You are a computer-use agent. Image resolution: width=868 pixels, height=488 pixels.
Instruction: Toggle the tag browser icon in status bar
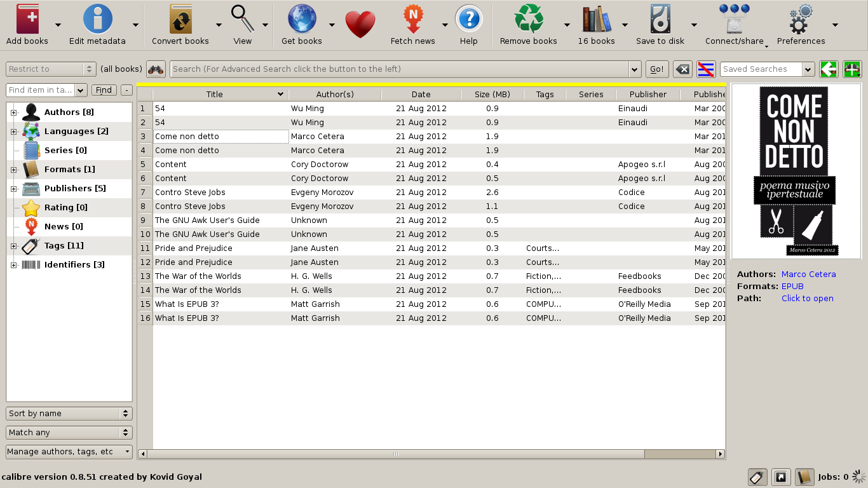pyautogui.click(x=757, y=477)
